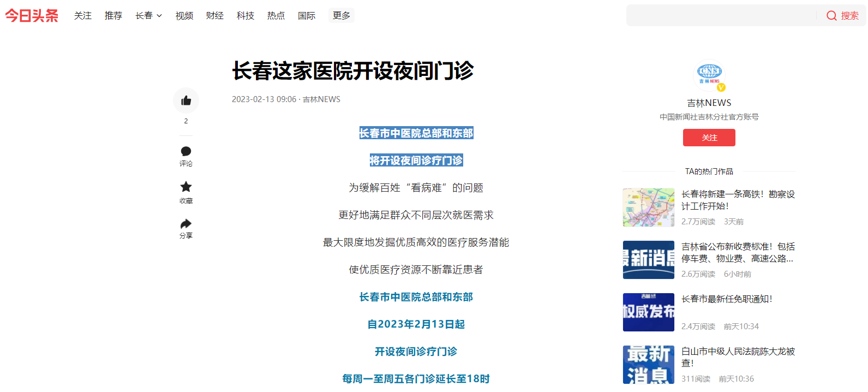The height and width of the screenshot is (392, 868).
Task: Open comments via the 评论 bubble icon
Action: point(186,151)
